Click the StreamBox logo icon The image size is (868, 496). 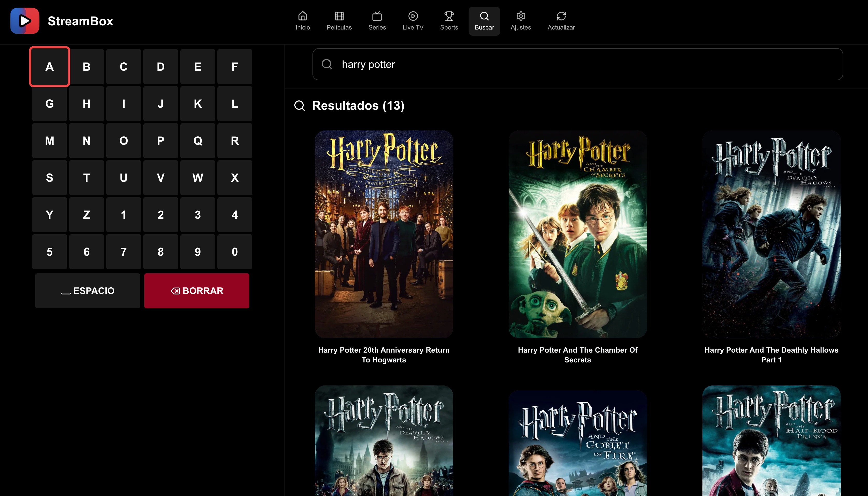25,21
